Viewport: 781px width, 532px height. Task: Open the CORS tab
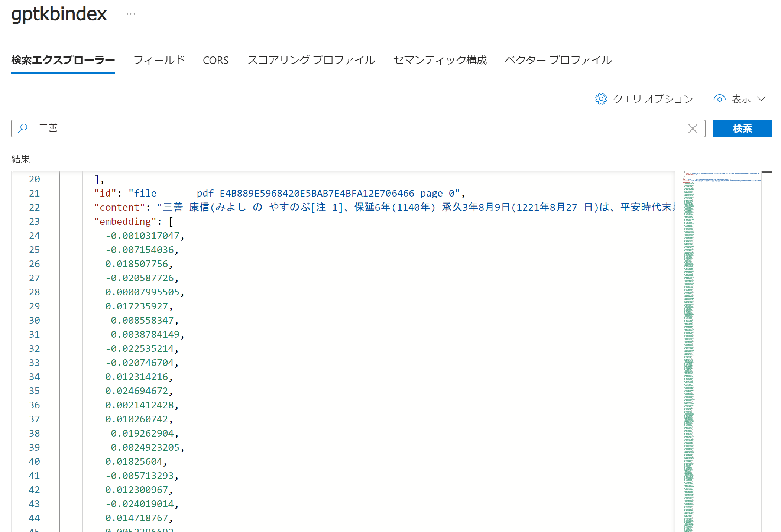[215, 60]
